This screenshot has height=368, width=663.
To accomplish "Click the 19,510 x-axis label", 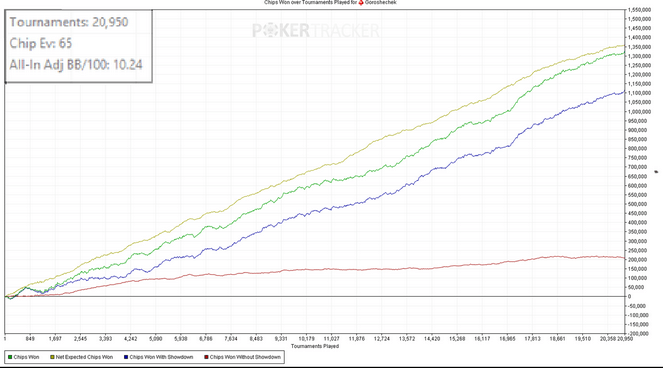I will 583,339.
